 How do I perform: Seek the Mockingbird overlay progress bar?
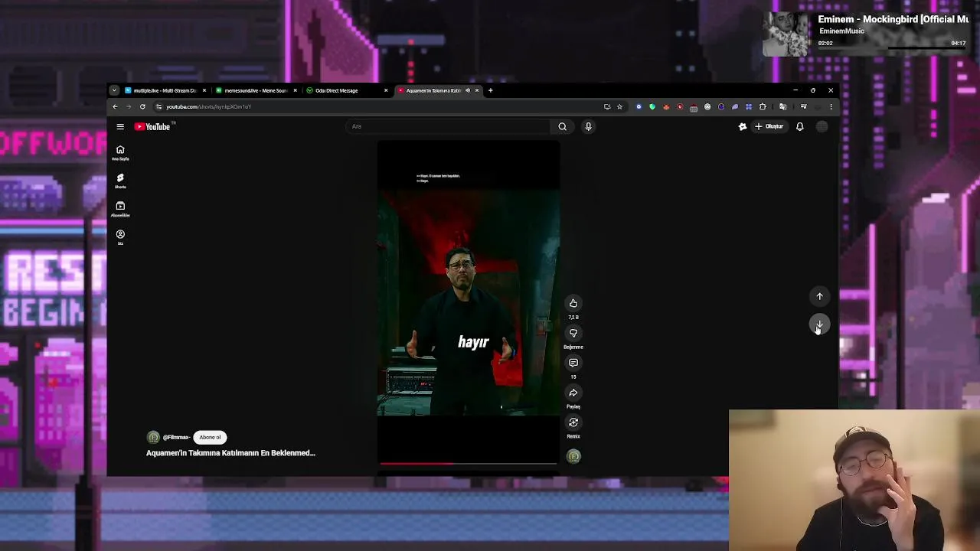coord(892,50)
